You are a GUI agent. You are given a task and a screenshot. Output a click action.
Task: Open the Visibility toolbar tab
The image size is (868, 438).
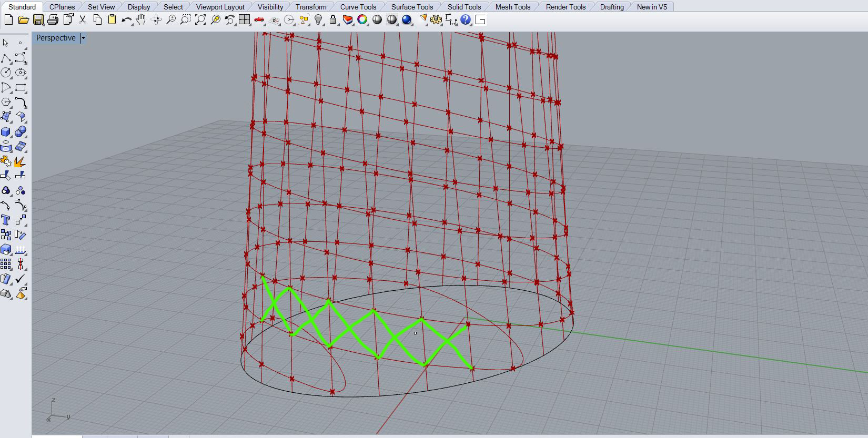point(270,7)
